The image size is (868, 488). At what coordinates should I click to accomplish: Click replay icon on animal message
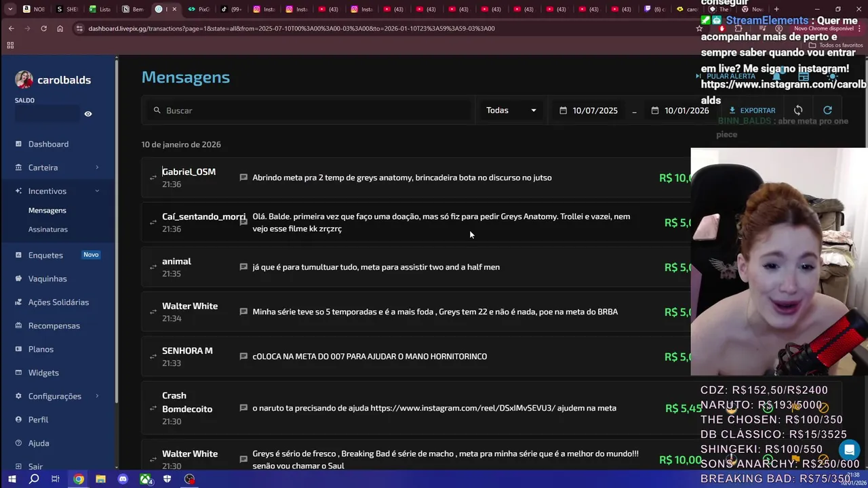click(x=153, y=267)
